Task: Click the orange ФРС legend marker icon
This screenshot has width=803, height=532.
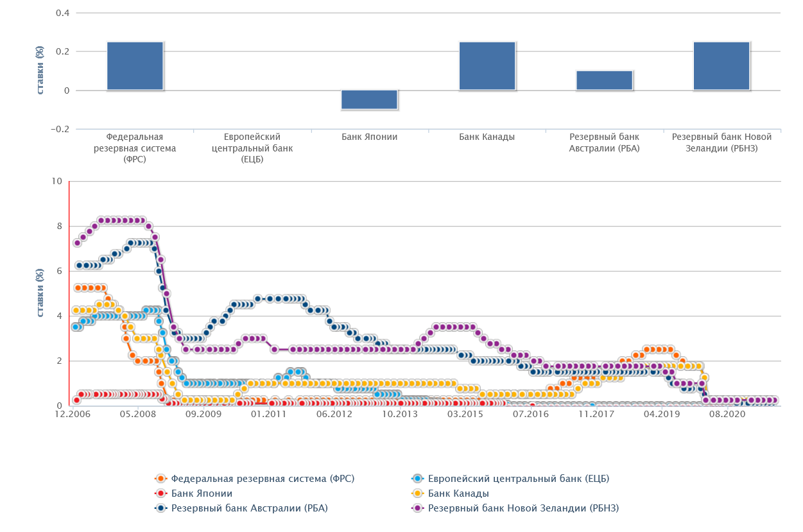Action: pos(161,479)
